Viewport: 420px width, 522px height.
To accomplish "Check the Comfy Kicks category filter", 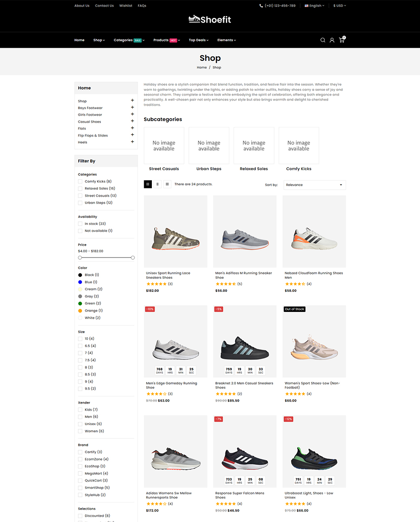I will click(x=80, y=181).
